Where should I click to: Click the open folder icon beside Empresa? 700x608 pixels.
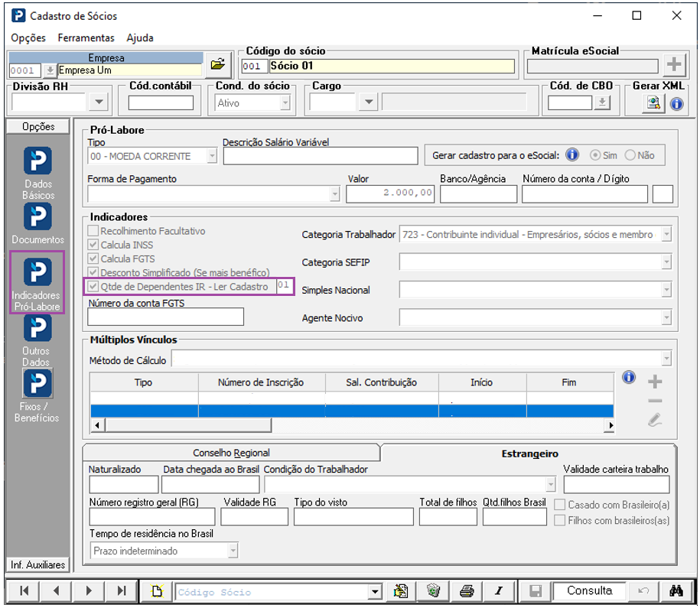point(219,64)
